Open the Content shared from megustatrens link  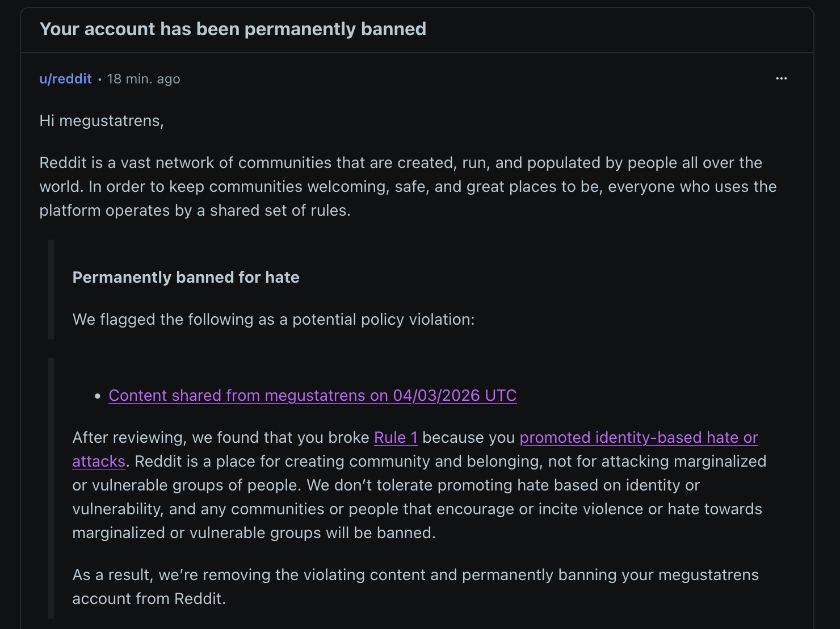coord(312,395)
